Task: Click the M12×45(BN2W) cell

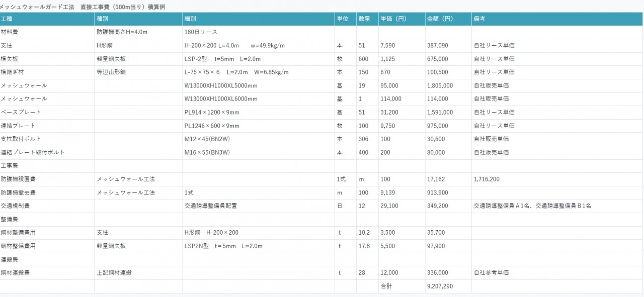Action: [207, 139]
